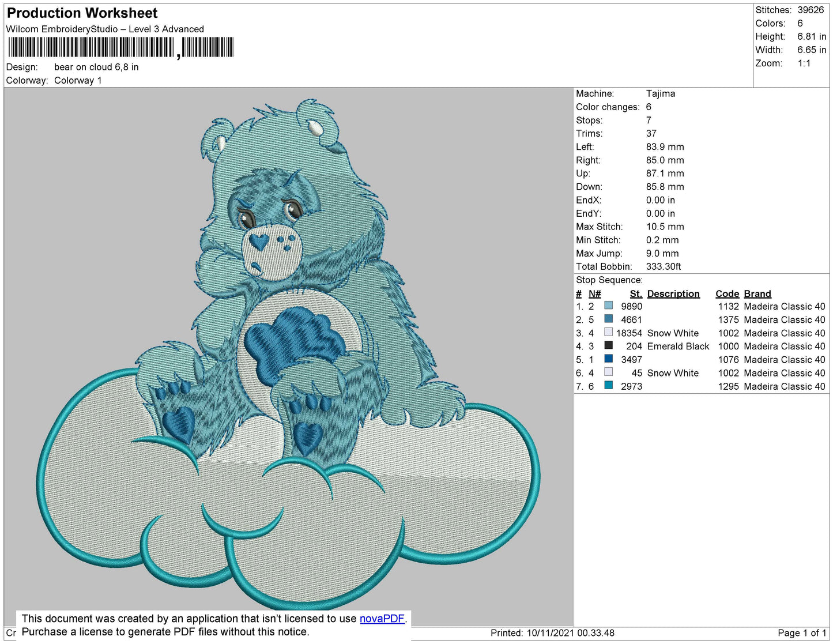
Task: Click the novaPDF hyperlink
Action: [382, 619]
